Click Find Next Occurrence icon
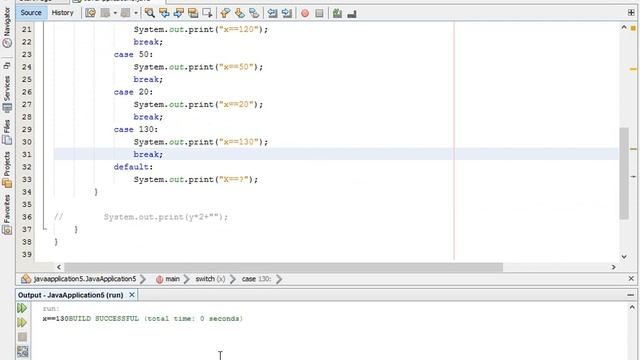 (178, 13)
